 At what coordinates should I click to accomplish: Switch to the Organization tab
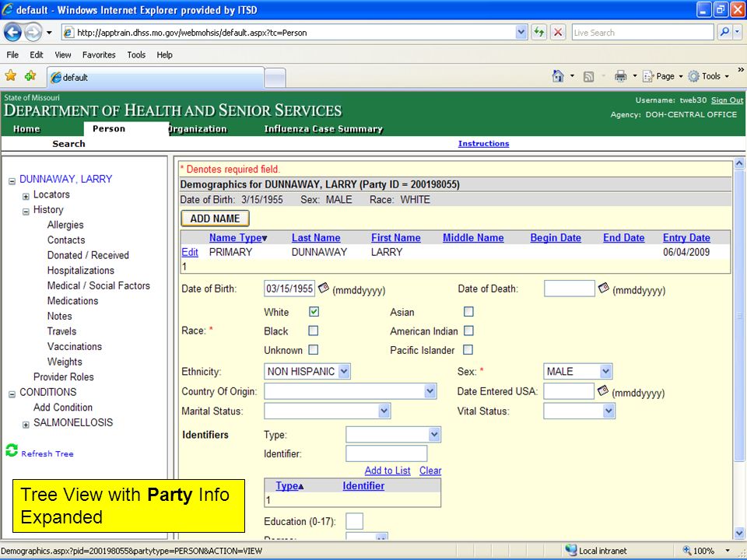198,129
